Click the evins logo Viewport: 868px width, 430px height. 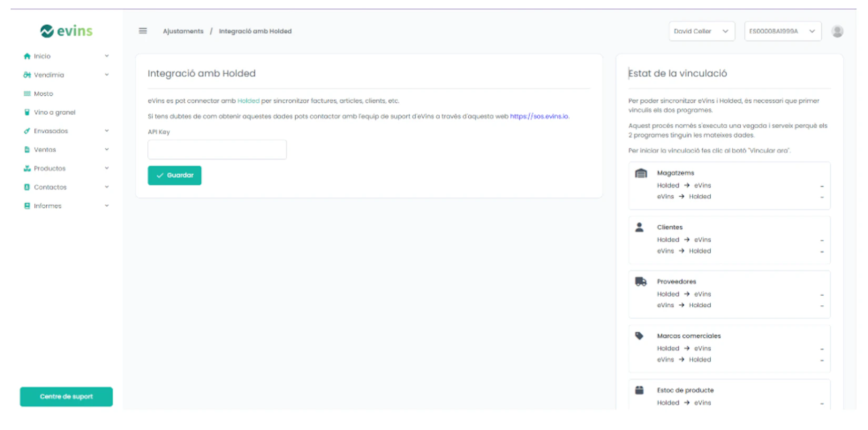[x=66, y=31]
